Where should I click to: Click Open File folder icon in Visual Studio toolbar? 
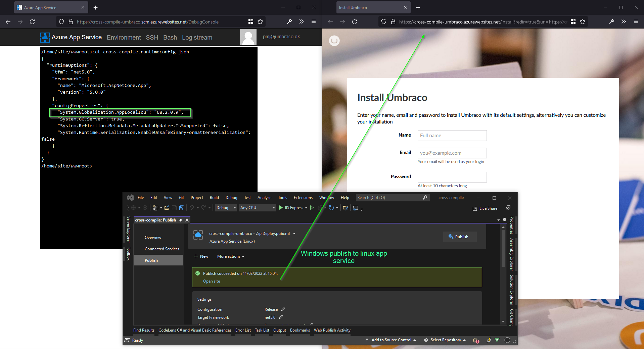[167, 208]
